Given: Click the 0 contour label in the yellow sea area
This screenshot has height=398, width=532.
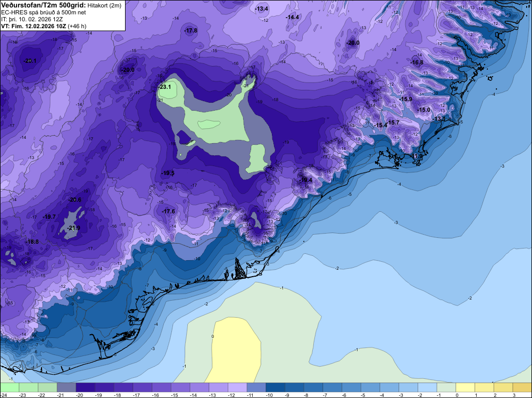Looking at the screenshot, I should tap(213, 337).
